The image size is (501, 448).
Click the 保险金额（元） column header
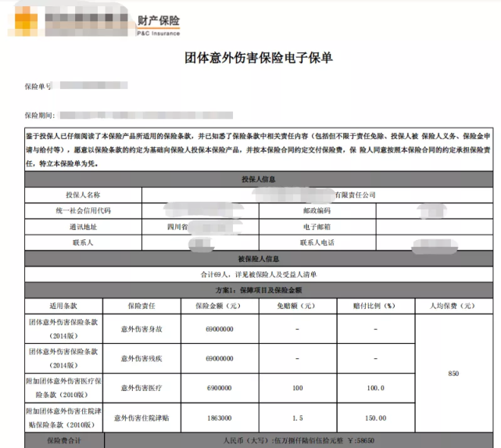(220, 306)
